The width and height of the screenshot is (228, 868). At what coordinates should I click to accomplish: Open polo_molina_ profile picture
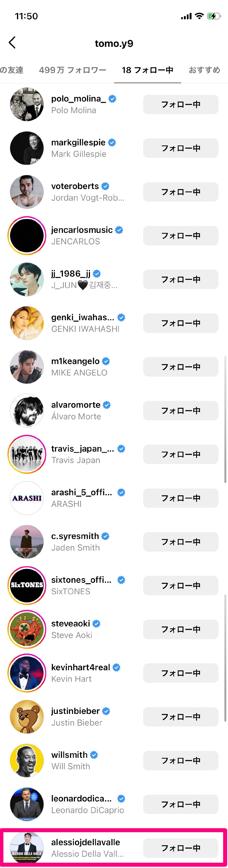[27, 104]
